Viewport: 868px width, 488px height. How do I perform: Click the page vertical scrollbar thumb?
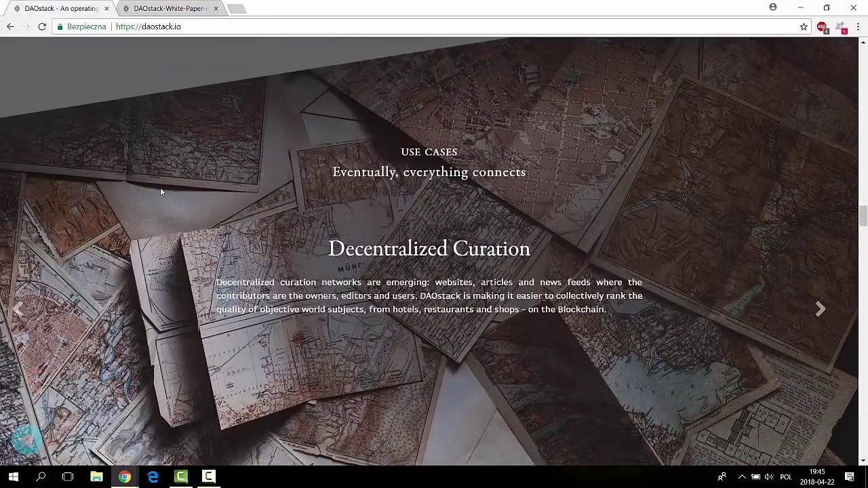[x=863, y=216]
